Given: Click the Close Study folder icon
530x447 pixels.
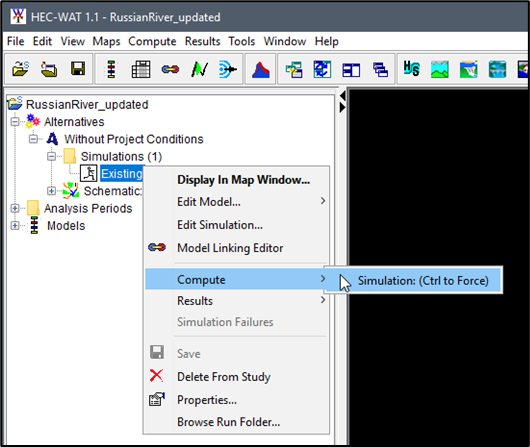Looking at the screenshot, I should (49, 69).
